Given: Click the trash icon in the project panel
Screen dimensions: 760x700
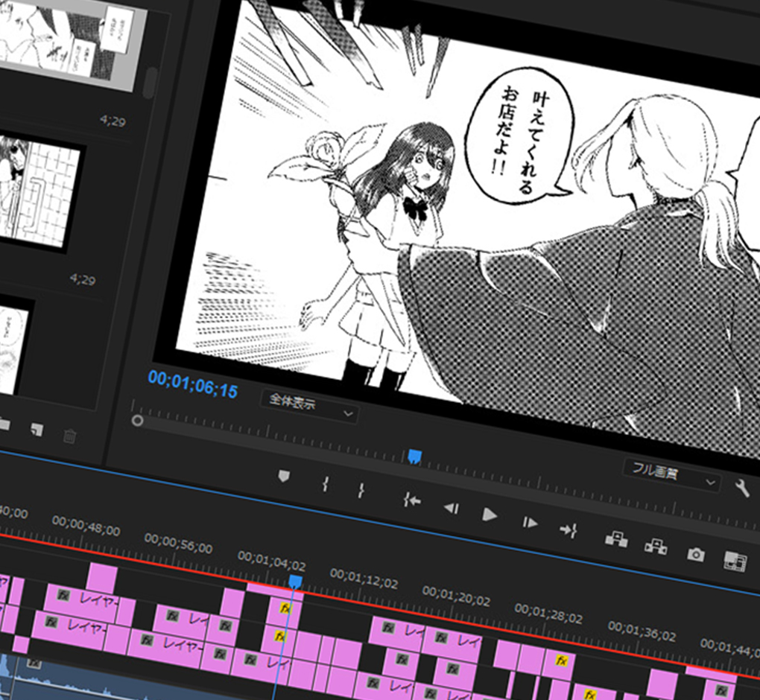Looking at the screenshot, I should click(69, 436).
